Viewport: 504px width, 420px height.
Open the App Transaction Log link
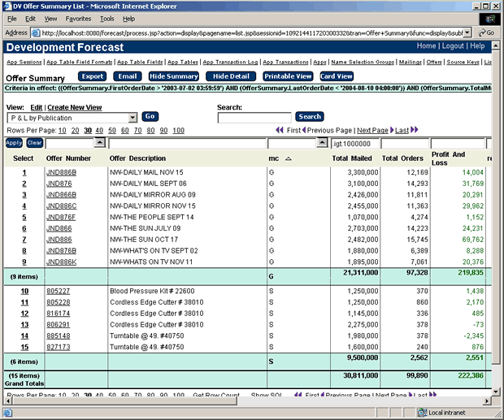(230, 62)
